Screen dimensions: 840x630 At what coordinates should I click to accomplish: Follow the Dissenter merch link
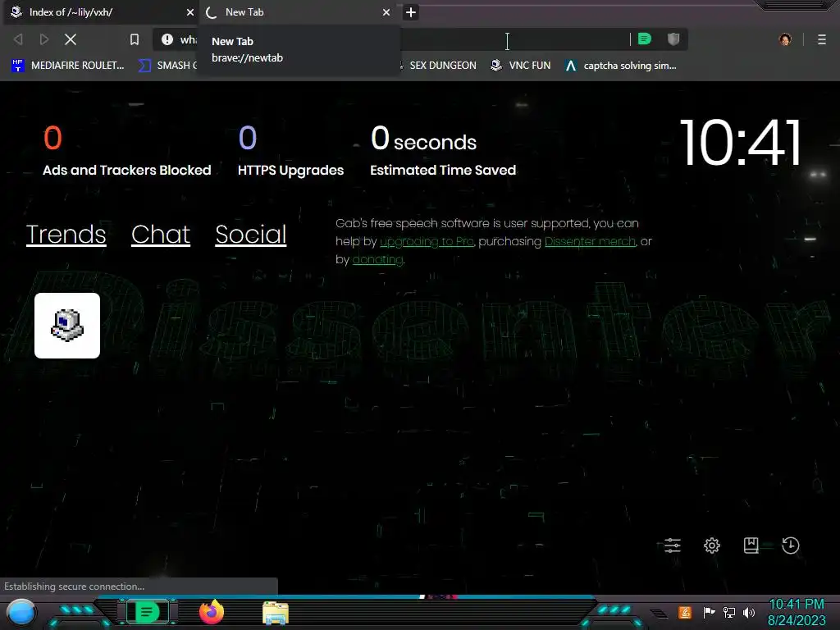[x=590, y=242]
